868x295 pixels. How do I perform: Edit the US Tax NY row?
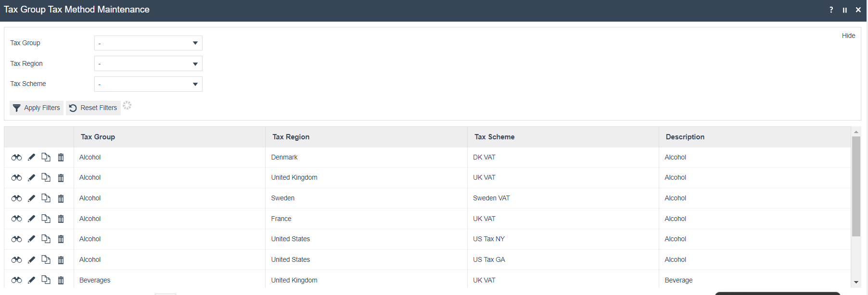tap(31, 239)
